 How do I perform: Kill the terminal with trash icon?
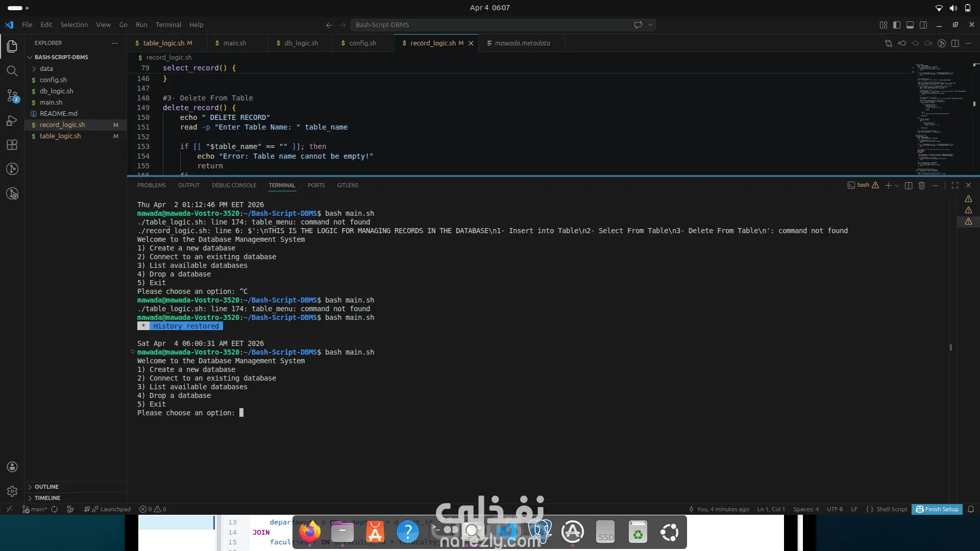click(x=922, y=185)
